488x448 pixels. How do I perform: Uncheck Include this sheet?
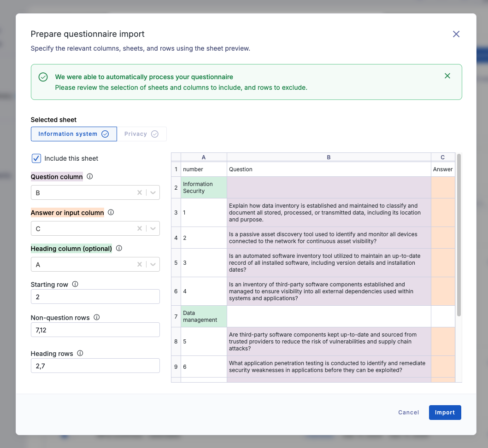tap(36, 158)
